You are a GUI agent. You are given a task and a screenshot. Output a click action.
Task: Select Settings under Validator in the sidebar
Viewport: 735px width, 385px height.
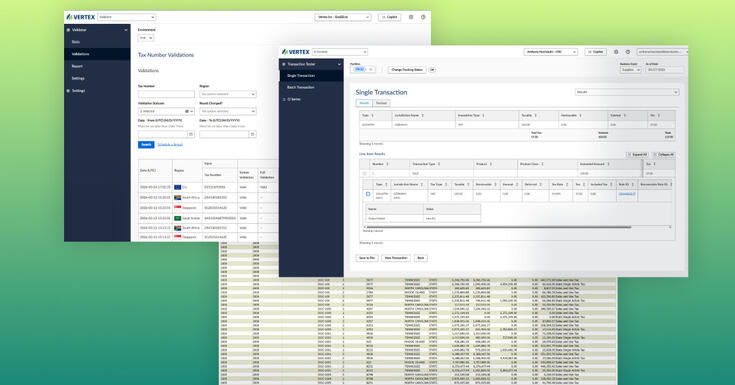[78, 78]
